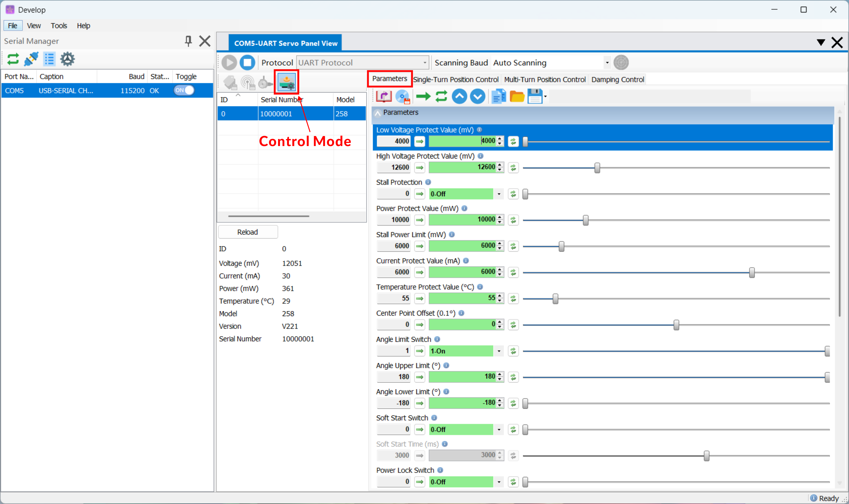Open the Tools menu
The width and height of the screenshot is (849, 504).
pyautogui.click(x=59, y=26)
